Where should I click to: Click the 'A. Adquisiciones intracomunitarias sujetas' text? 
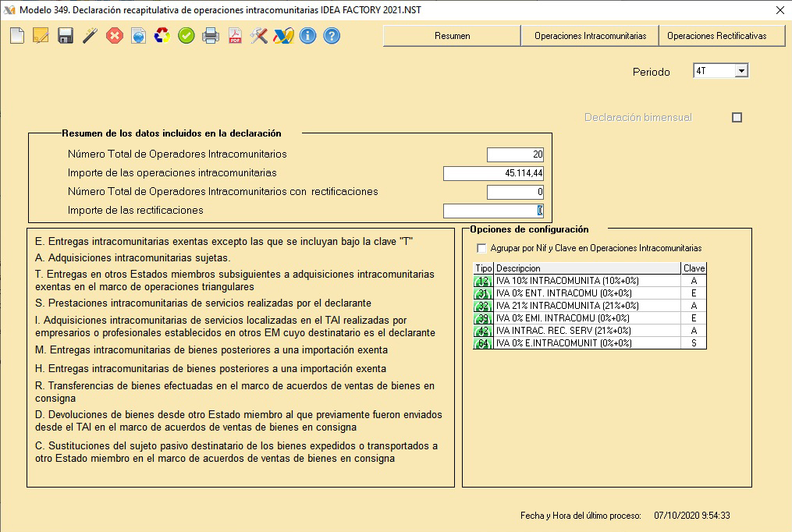coord(133,258)
